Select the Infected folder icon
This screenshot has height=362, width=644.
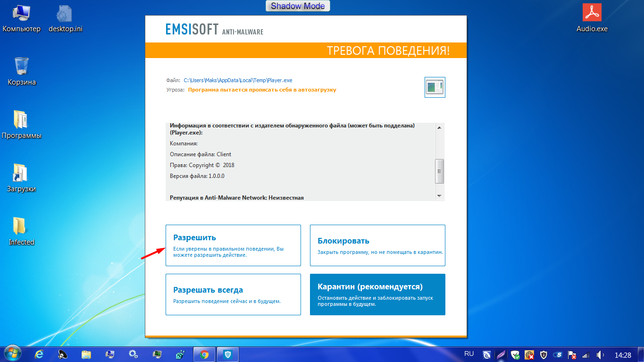pyautogui.click(x=22, y=232)
